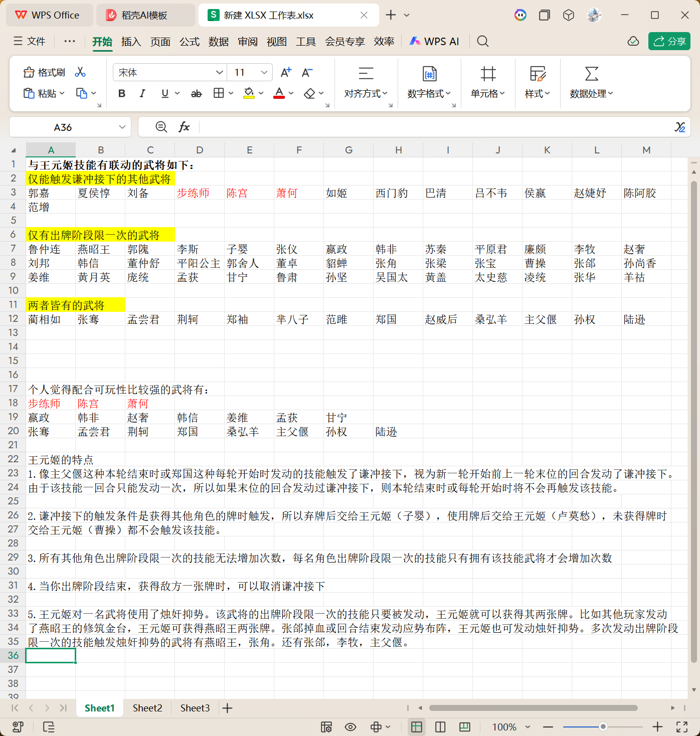Switch to Sheet2 tab
This screenshot has width=700, height=736.
(147, 708)
